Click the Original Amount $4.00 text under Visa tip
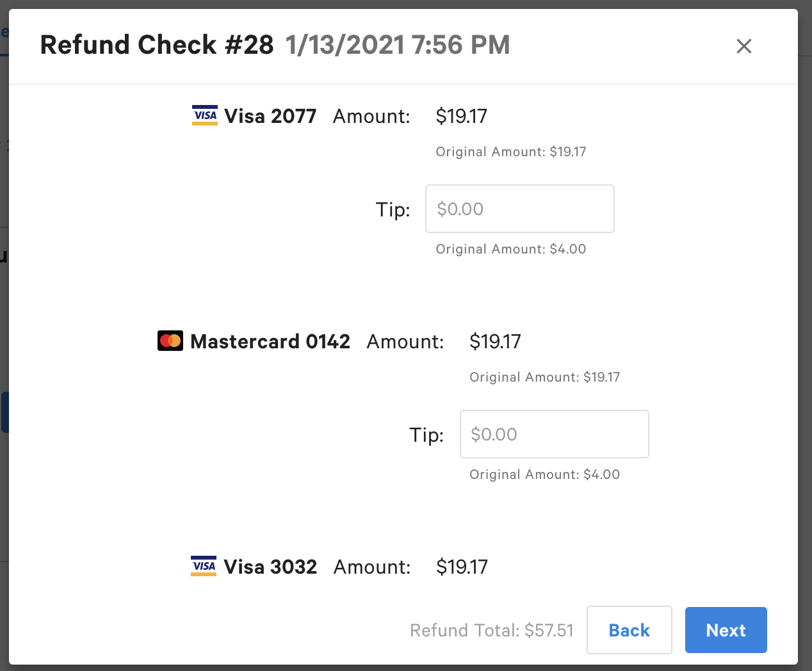This screenshot has height=671, width=812. tap(510, 249)
